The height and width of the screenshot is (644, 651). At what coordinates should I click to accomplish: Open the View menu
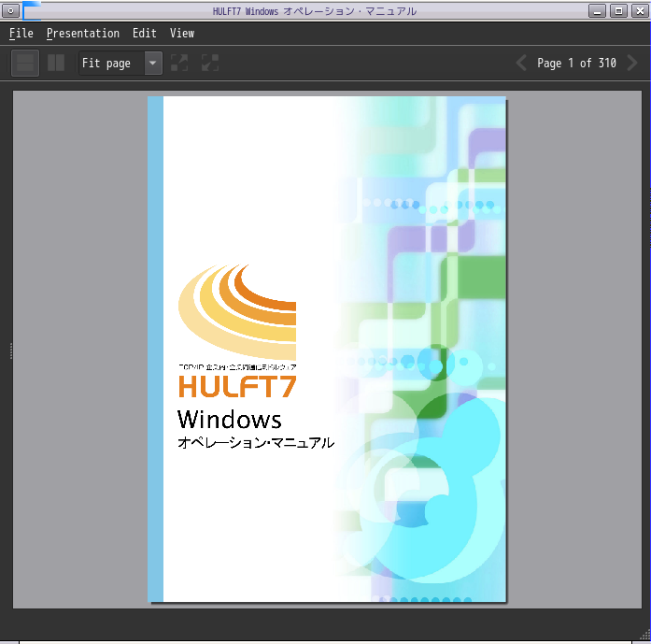coord(182,34)
